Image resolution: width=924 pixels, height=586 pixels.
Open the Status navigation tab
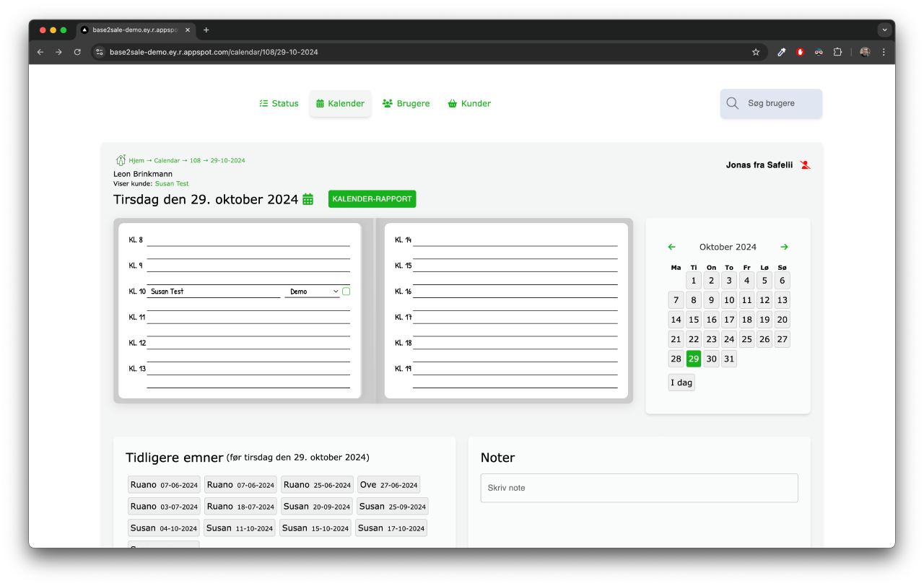click(x=279, y=103)
